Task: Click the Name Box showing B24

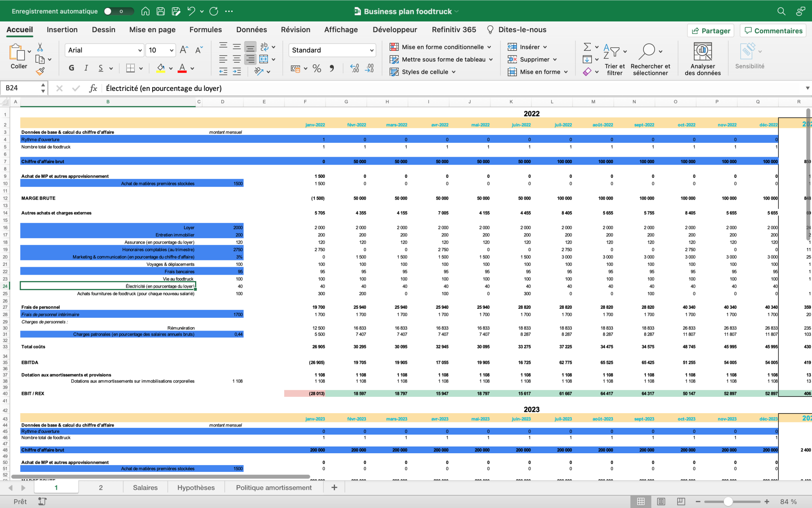Action: (23, 88)
